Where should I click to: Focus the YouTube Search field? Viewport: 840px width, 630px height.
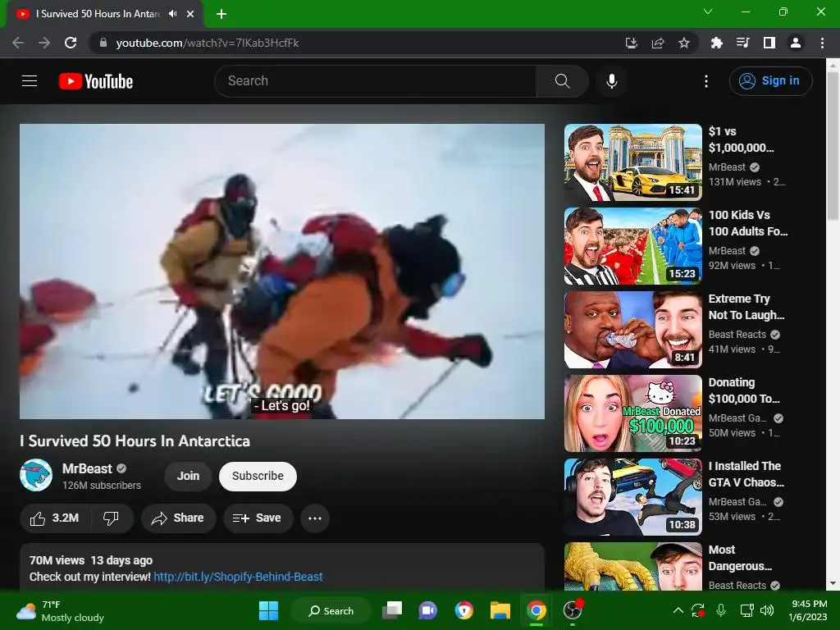click(x=376, y=81)
